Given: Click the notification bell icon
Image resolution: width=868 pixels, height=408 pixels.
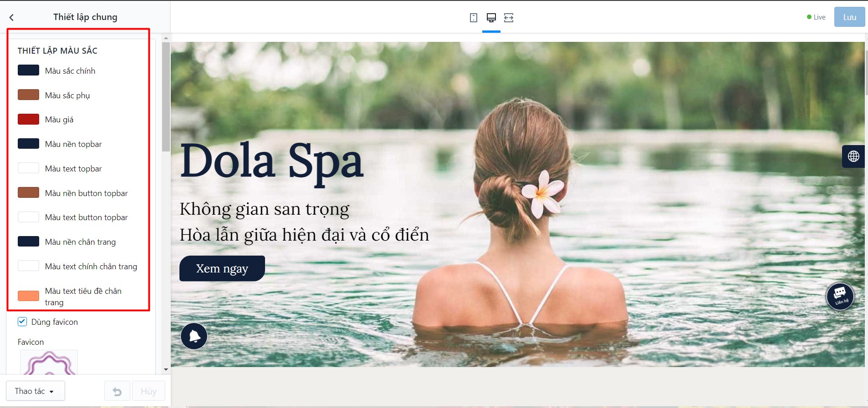Looking at the screenshot, I should pyautogui.click(x=194, y=336).
